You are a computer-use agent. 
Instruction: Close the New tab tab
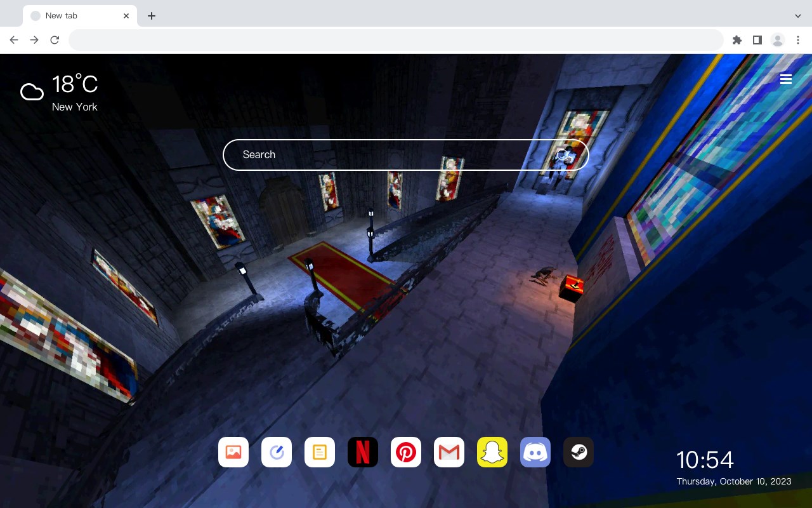(126, 16)
